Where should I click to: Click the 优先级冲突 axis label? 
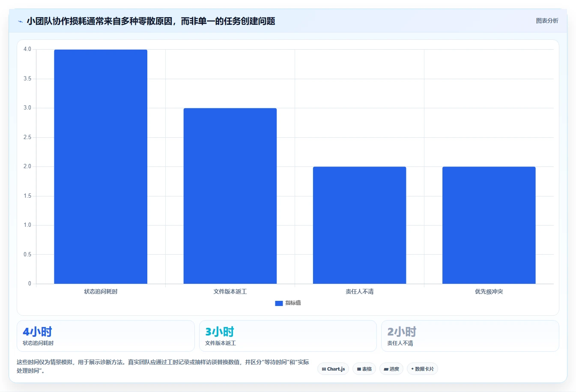[489, 291]
